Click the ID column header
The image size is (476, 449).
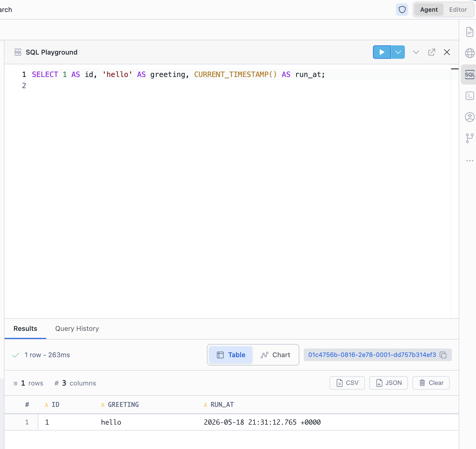(52, 405)
